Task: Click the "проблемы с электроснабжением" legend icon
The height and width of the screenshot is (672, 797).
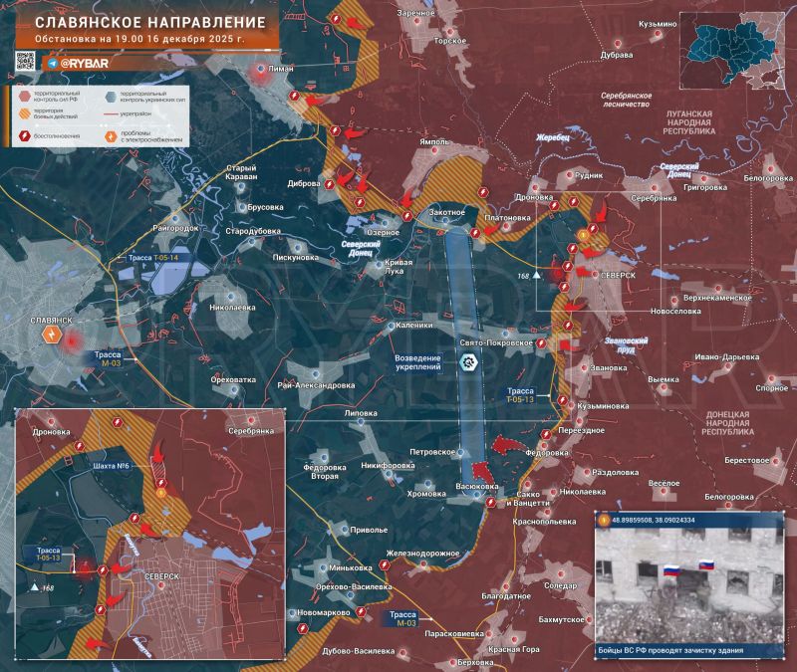Action: point(112,135)
